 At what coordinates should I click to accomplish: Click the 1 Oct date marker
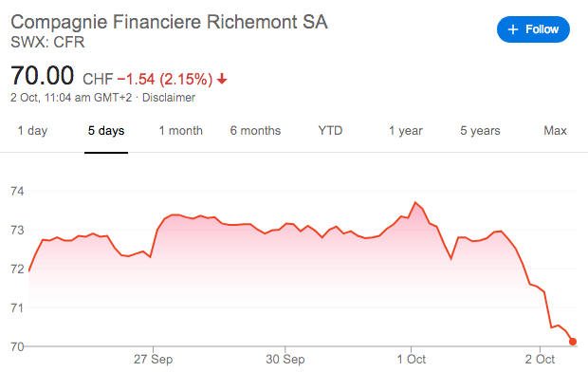click(x=412, y=360)
